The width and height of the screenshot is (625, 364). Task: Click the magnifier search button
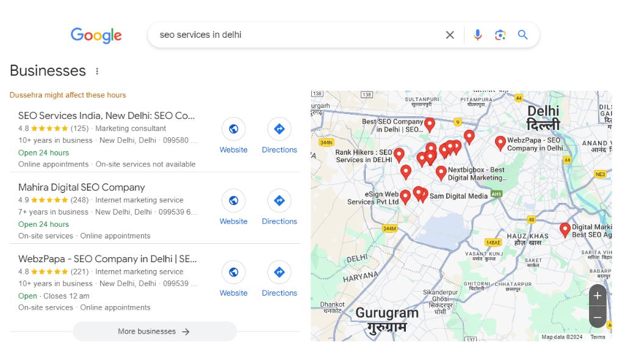[522, 35]
